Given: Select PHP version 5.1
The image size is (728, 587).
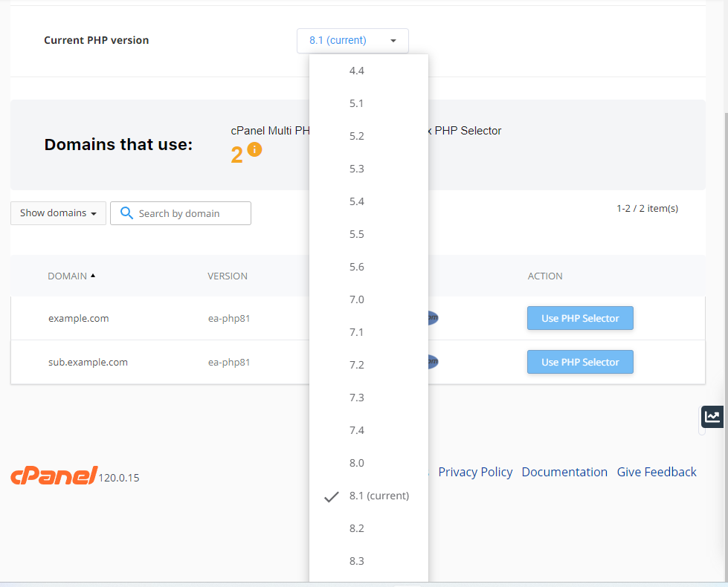Looking at the screenshot, I should point(369,103).
